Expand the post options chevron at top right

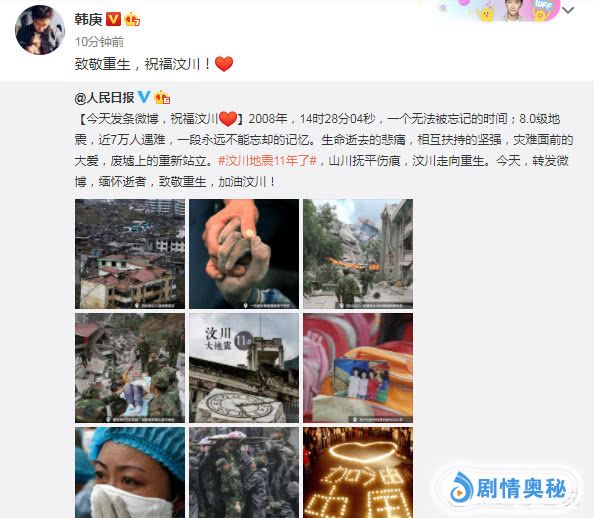click(568, 10)
